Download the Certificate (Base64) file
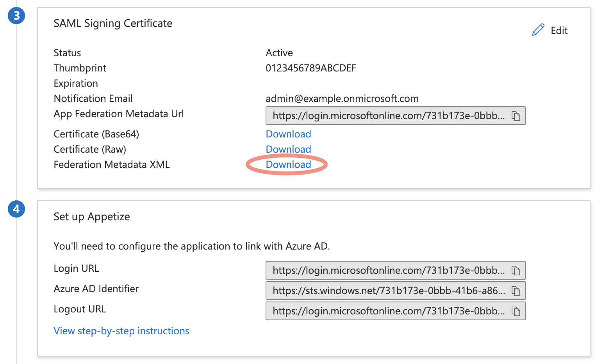Viewport: 603px width, 364px height. tap(288, 134)
